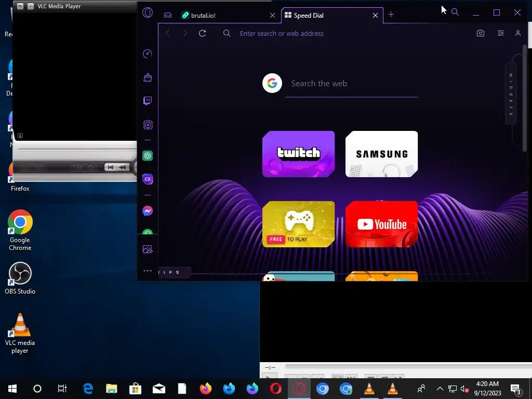This screenshot has height=399, width=532.
Task: Open equalizer in skinned VLC player
Action: pos(38,167)
